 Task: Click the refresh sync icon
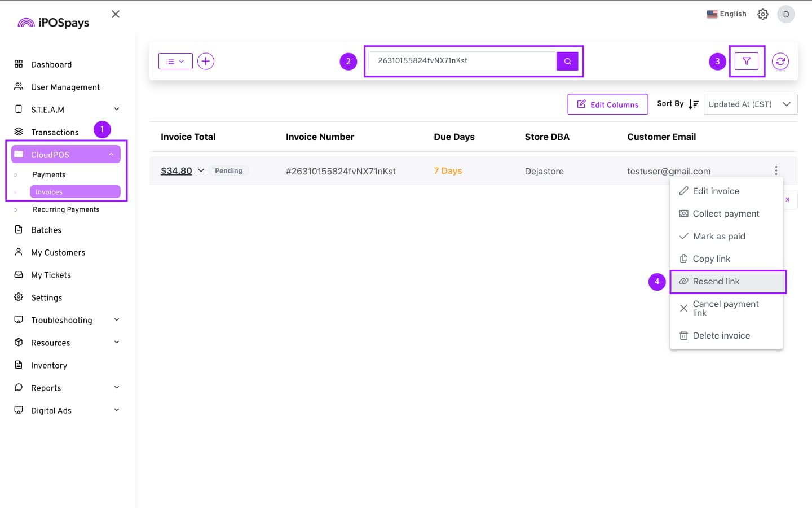pos(780,61)
